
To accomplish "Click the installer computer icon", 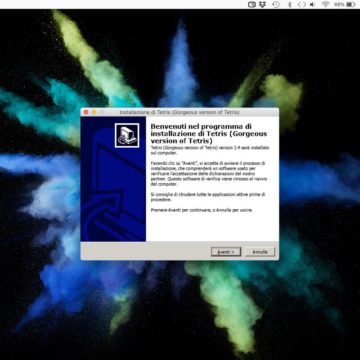I will 127,135.
